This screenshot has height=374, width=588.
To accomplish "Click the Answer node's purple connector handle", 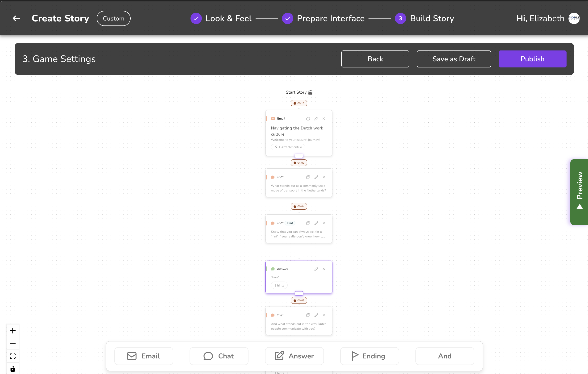I will coord(299,293).
